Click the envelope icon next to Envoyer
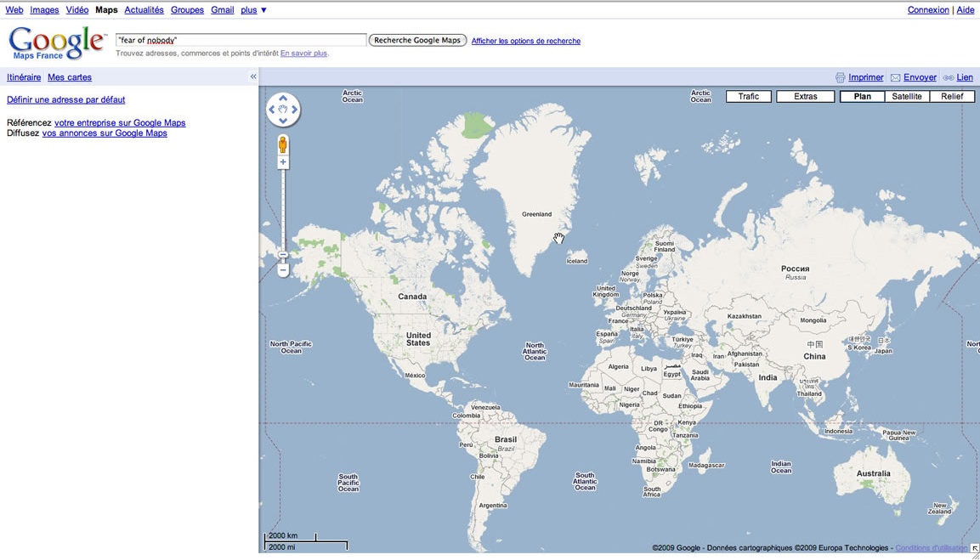Viewport: 980px width, 560px height. tap(895, 77)
